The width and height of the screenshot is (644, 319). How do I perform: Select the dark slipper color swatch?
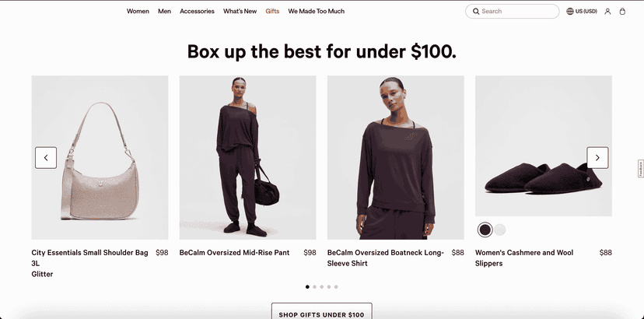[485, 230]
